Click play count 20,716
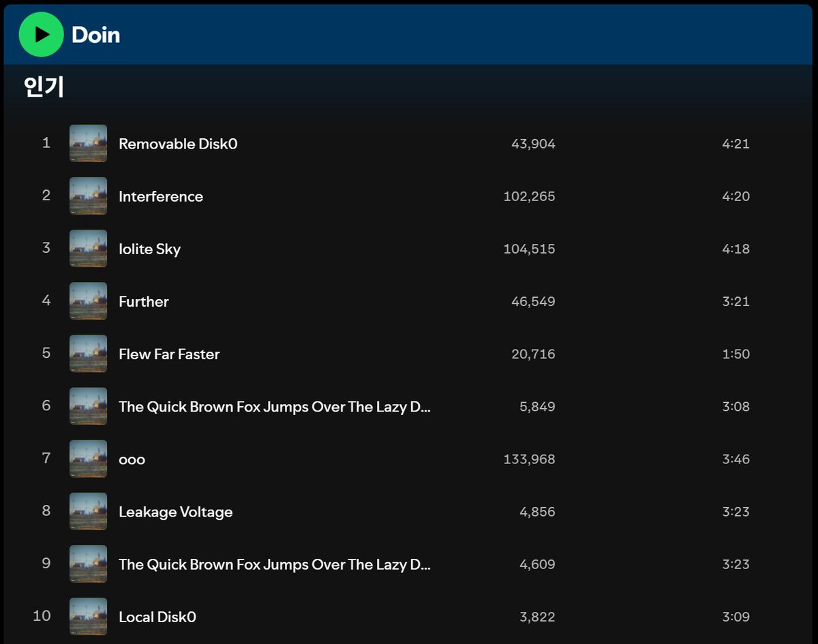The height and width of the screenshot is (644, 818). click(x=533, y=354)
